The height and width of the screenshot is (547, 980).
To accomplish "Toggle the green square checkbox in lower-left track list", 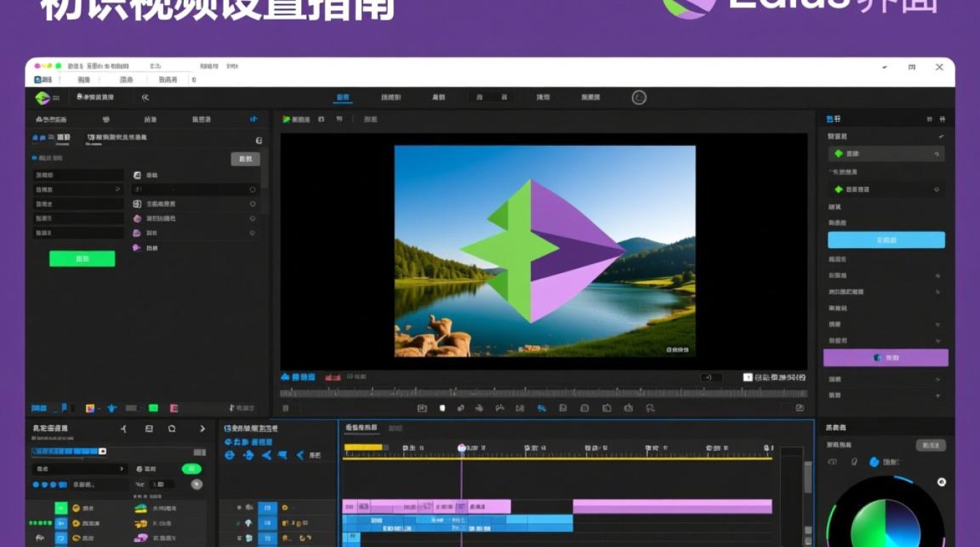I will (x=61, y=508).
